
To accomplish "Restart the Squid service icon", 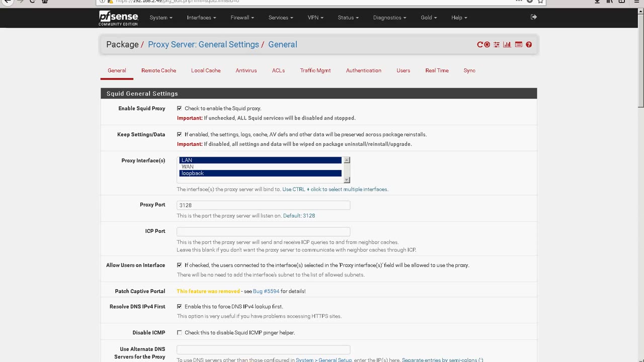I will pos(480,45).
